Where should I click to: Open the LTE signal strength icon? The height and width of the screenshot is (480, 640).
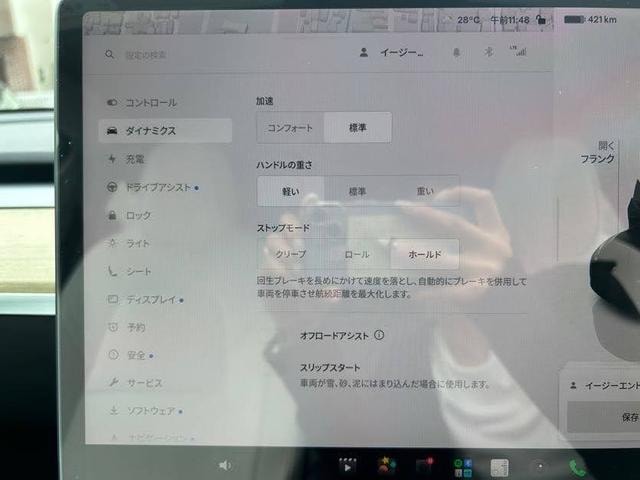[518, 51]
